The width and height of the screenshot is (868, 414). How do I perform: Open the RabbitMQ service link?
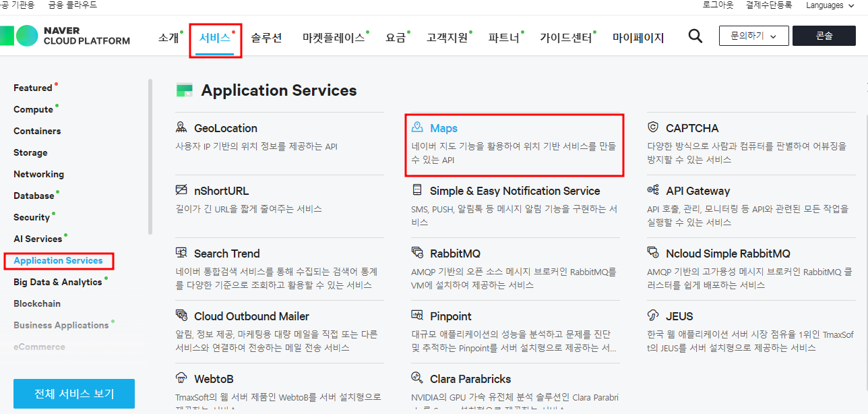pos(455,254)
